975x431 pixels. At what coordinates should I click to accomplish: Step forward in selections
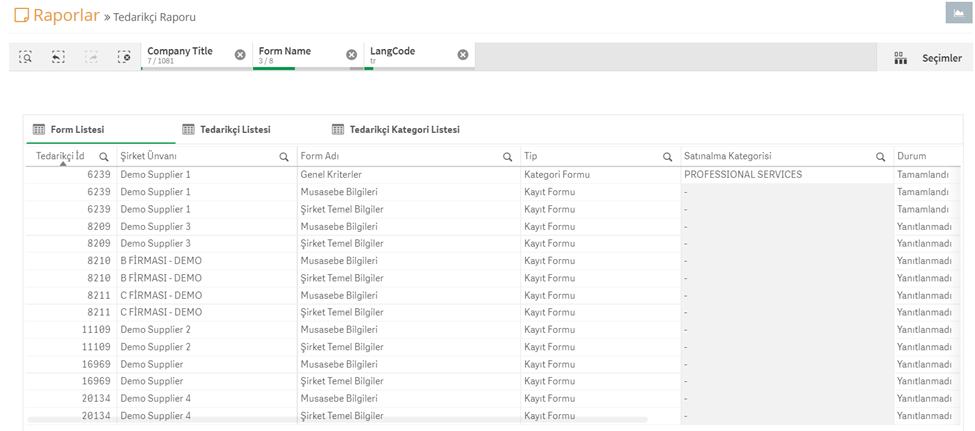[x=91, y=57]
